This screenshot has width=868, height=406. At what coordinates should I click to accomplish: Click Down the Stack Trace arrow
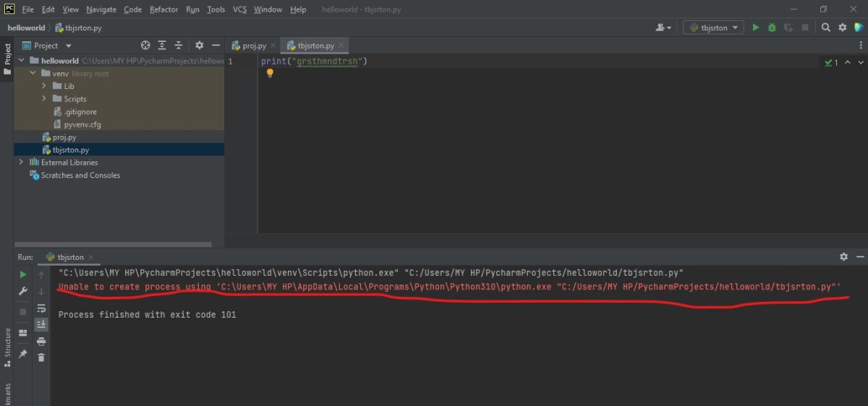41,291
